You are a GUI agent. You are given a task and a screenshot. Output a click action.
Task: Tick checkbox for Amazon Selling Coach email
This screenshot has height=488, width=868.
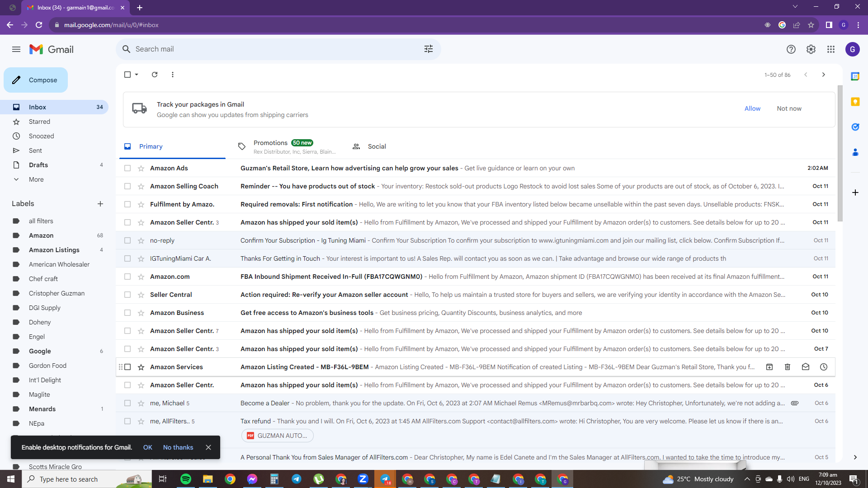[x=127, y=186]
